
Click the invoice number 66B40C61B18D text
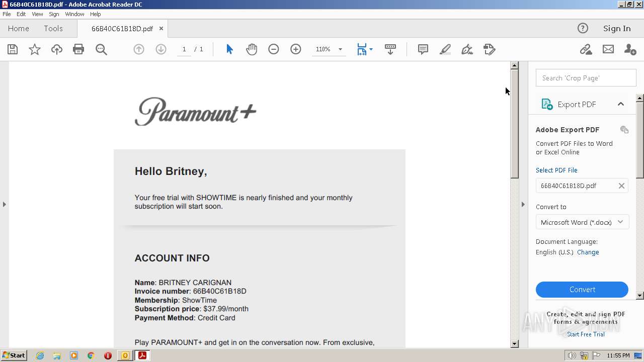pyautogui.click(x=219, y=291)
